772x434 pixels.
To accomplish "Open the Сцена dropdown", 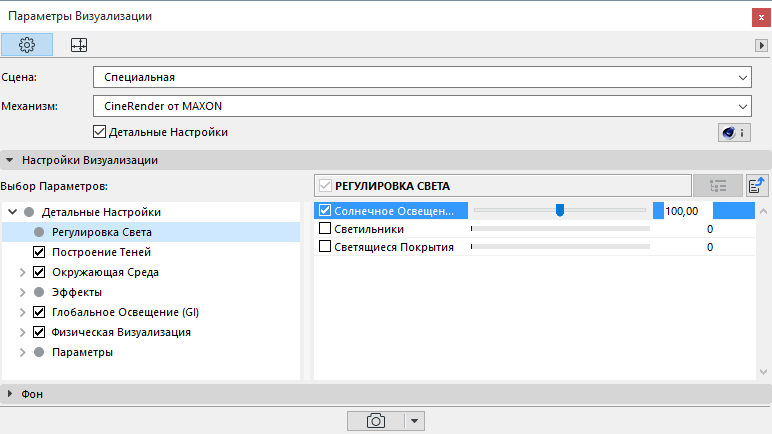I will pos(422,77).
